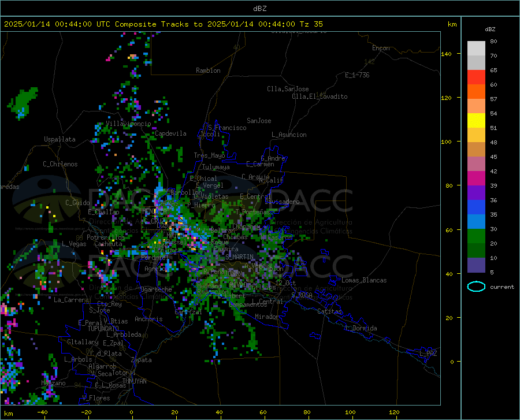Click the 'Encon' map label
Viewport: 520px width, 420px height.
(381, 48)
